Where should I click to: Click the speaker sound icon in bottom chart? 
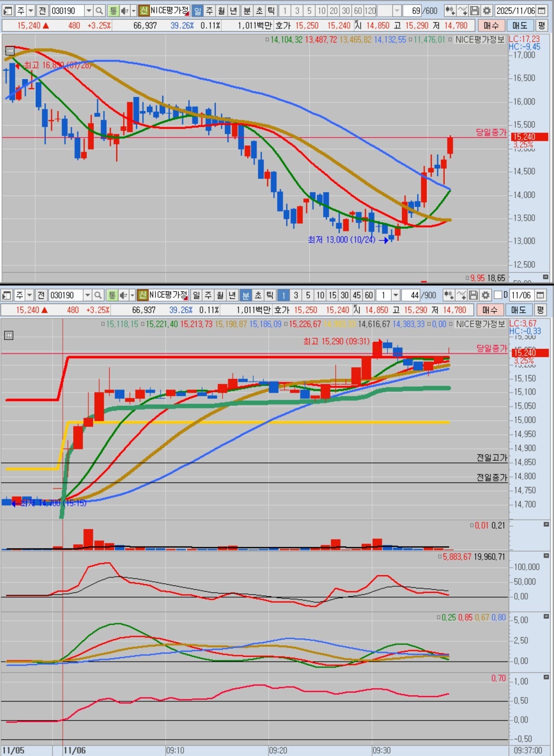tap(124, 295)
